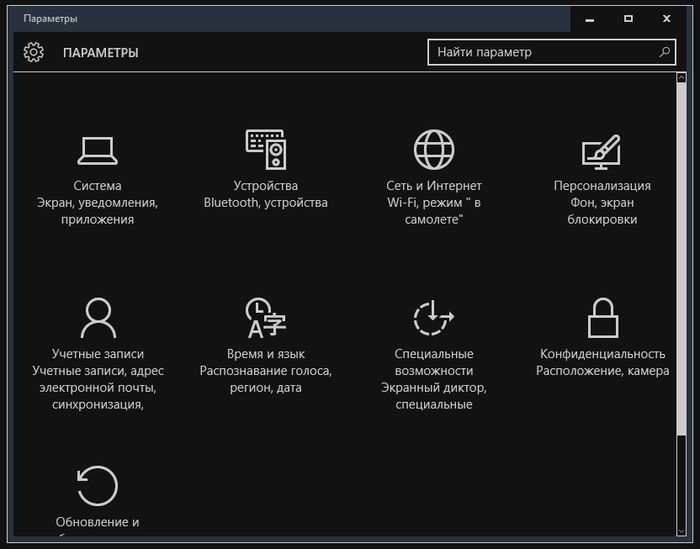Open the Система laptop icon
The height and width of the screenshot is (549, 700).
point(98,150)
